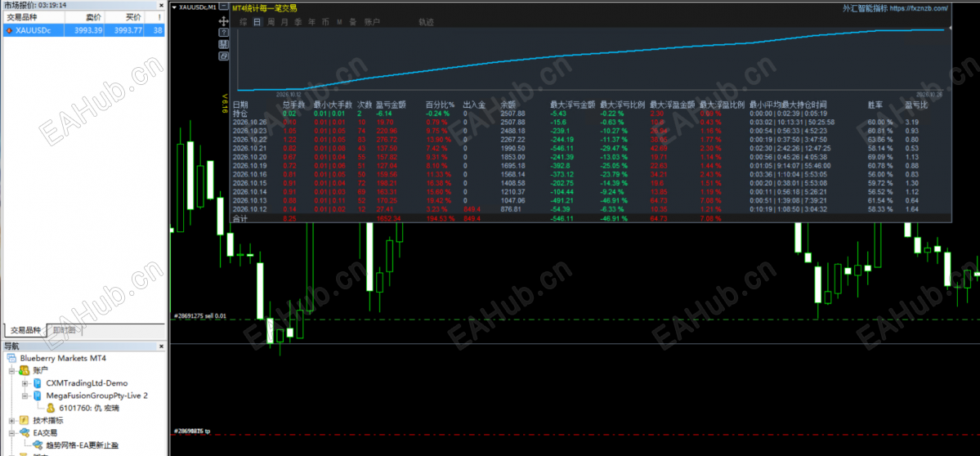Switch to the 即时图 tick chart tab

(x=64, y=330)
